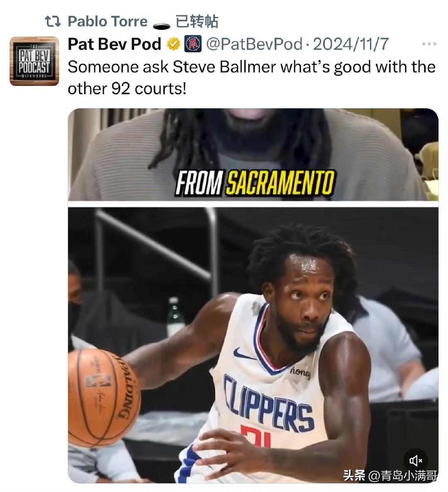Click the 头条 @青岛小满哥 watermark

(390, 475)
